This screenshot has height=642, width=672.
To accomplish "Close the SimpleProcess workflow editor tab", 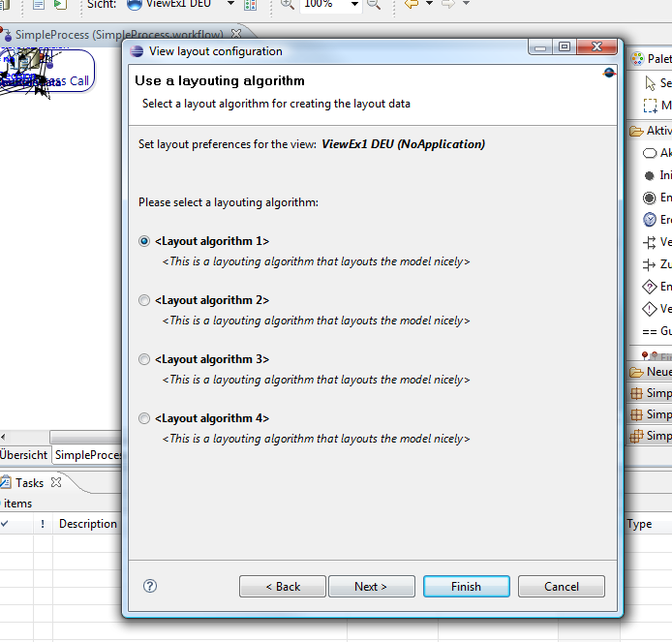I will click(236, 34).
